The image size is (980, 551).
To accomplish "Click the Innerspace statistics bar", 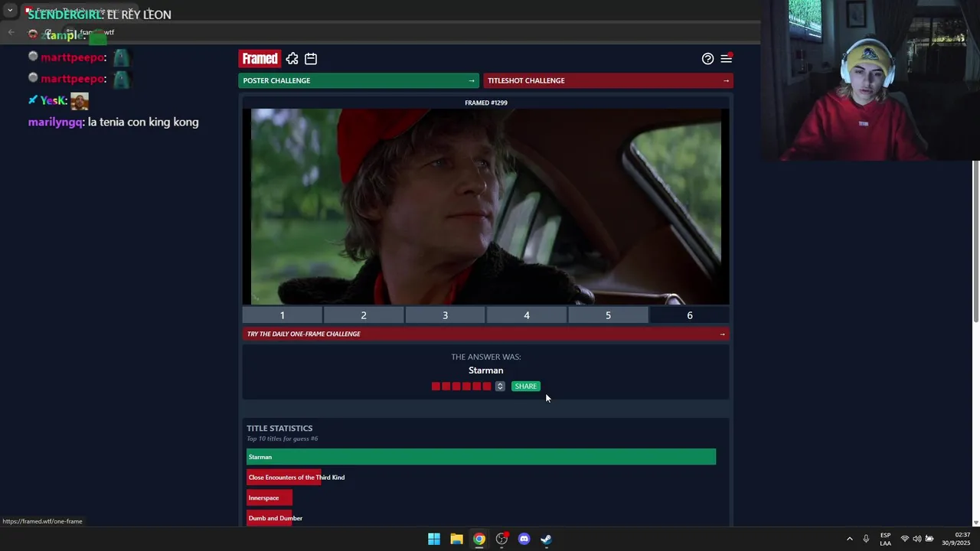I will point(269,497).
